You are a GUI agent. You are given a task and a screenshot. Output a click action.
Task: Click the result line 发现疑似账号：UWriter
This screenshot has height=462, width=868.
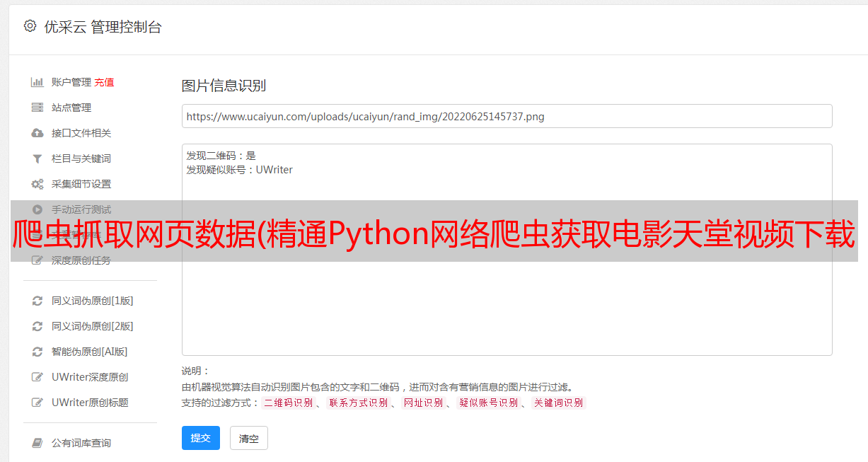[239, 170]
